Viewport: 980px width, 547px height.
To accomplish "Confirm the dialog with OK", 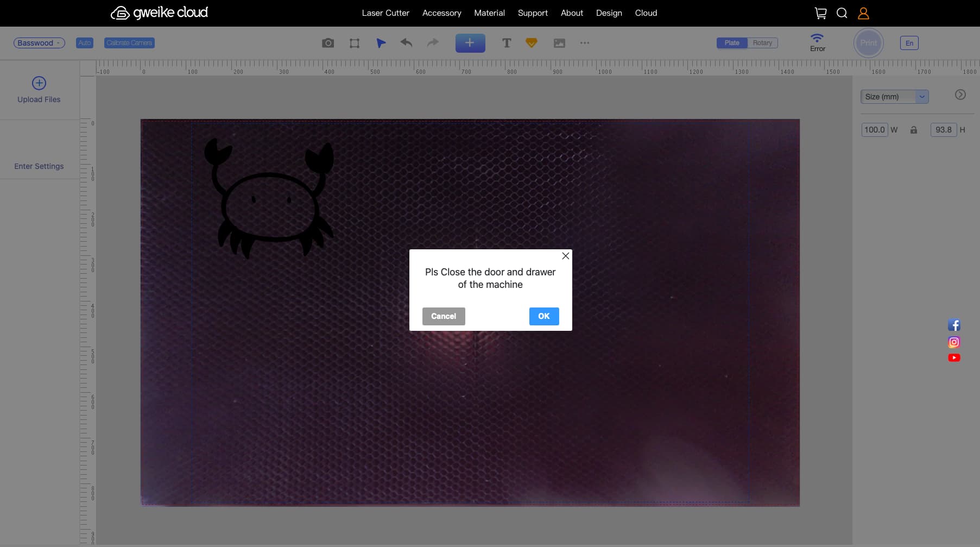I will click(x=543, y=316).
